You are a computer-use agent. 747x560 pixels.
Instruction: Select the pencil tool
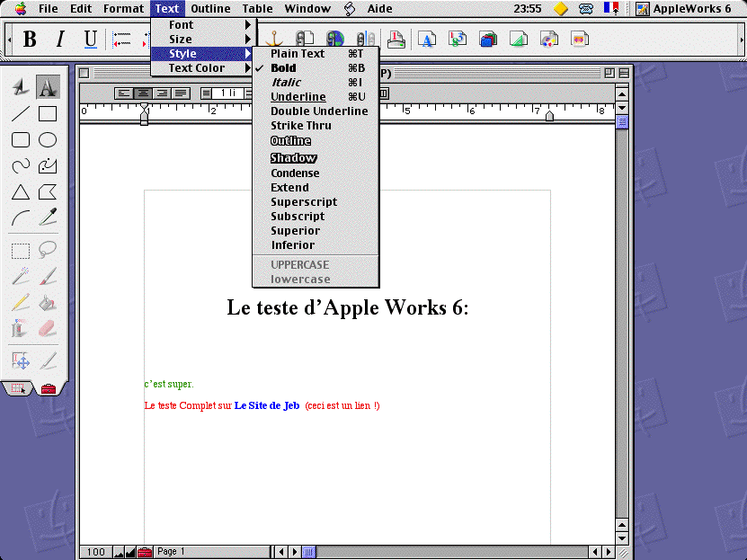21,302
